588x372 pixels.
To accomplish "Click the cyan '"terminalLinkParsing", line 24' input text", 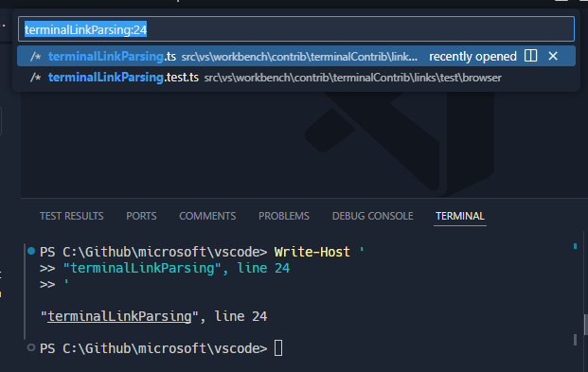I will (x=176, y=268).
